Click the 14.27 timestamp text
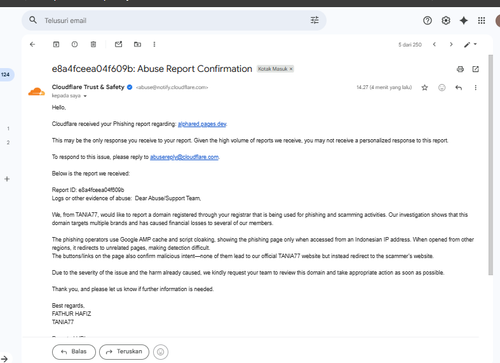The width and height of the screenshot is (500, 363). (384, 87)
